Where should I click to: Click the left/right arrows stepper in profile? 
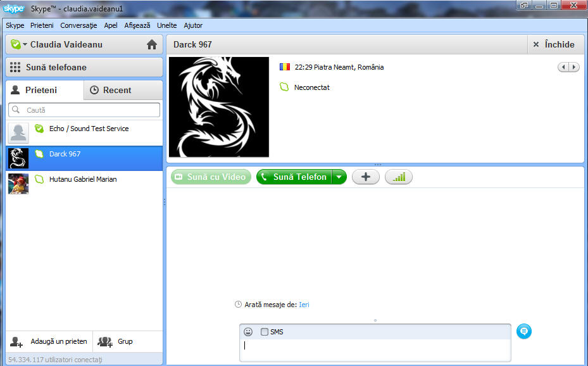coord(568,67)
